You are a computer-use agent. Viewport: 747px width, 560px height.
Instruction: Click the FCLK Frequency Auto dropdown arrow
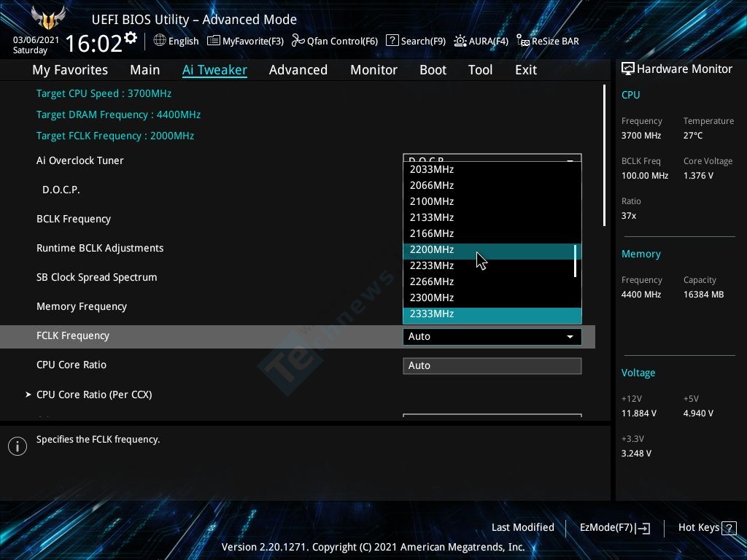tap(570, 337)
